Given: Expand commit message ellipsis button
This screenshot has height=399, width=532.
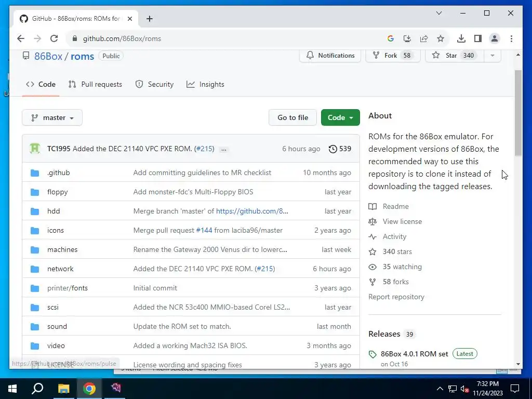Looking at the screenshot, I should pyautogui.click(x=223, y=149).
